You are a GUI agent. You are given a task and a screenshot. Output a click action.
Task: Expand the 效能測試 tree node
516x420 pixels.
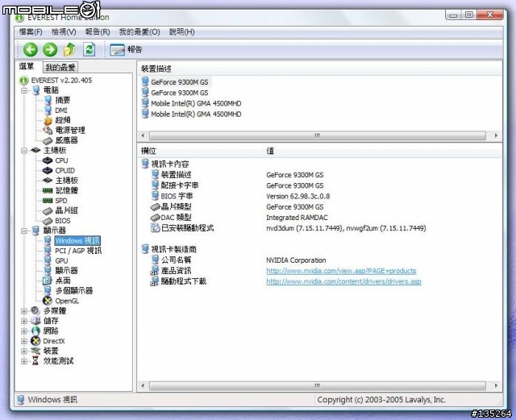click(24, 361)
